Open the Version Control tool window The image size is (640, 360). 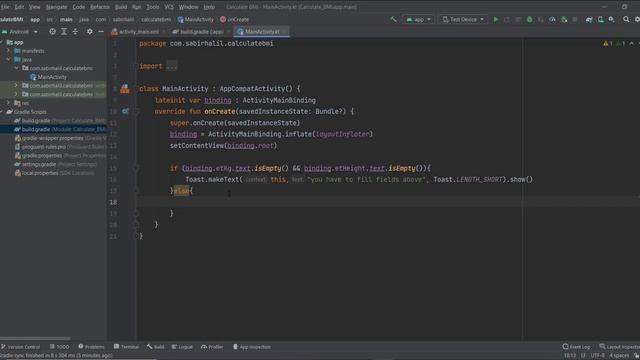point(20,347)
